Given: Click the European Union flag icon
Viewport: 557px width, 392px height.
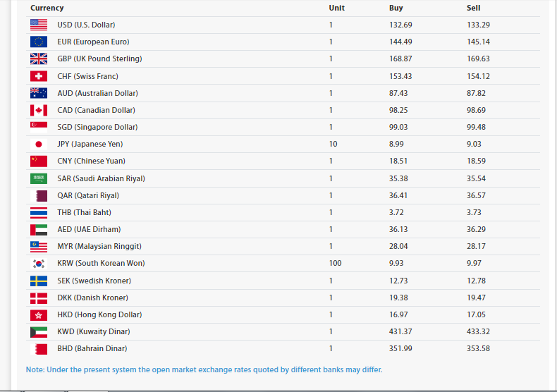Looking at the screenshot, I should [x=39, y=42].
